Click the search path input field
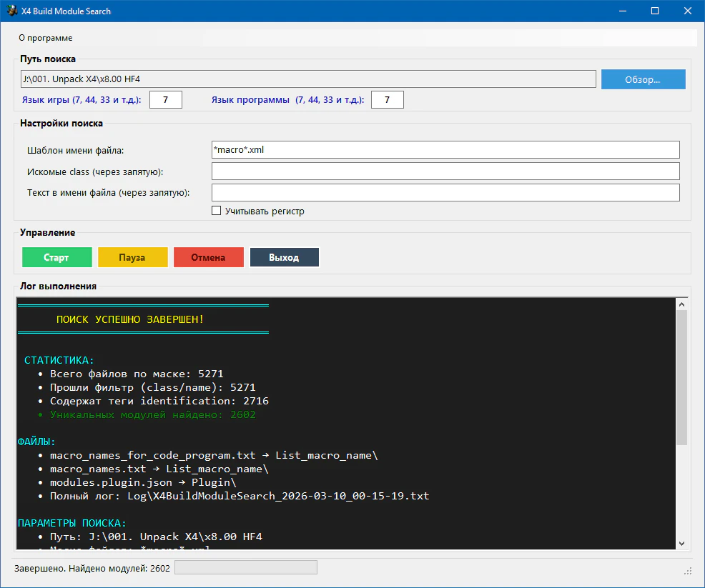Screen dimensions: 705x588 pos(308,79)
